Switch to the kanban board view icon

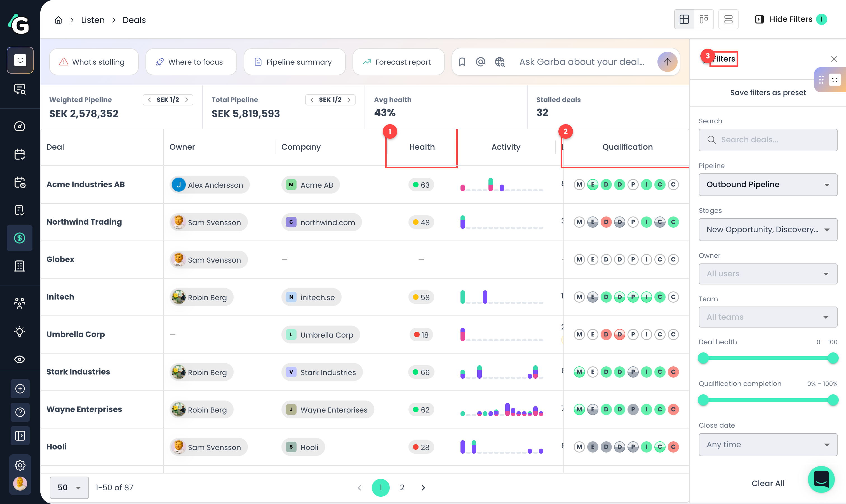(704, 19)
